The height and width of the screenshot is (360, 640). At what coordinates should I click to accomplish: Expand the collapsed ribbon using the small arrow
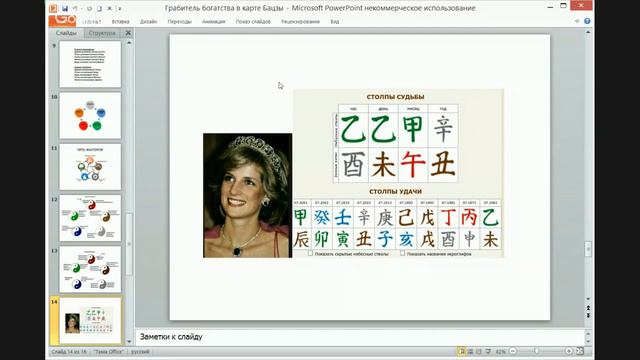coord(577,21)
